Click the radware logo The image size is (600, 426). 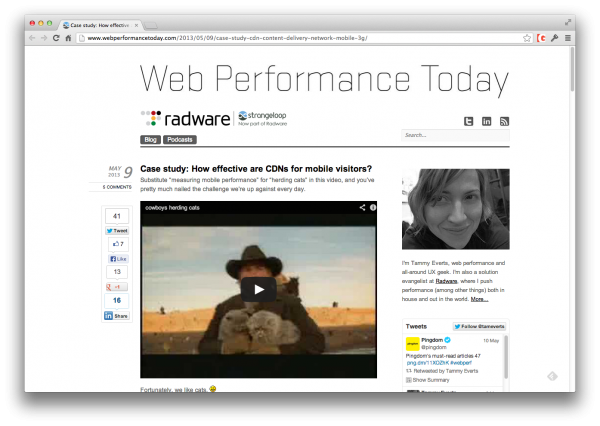click(186, 119)
